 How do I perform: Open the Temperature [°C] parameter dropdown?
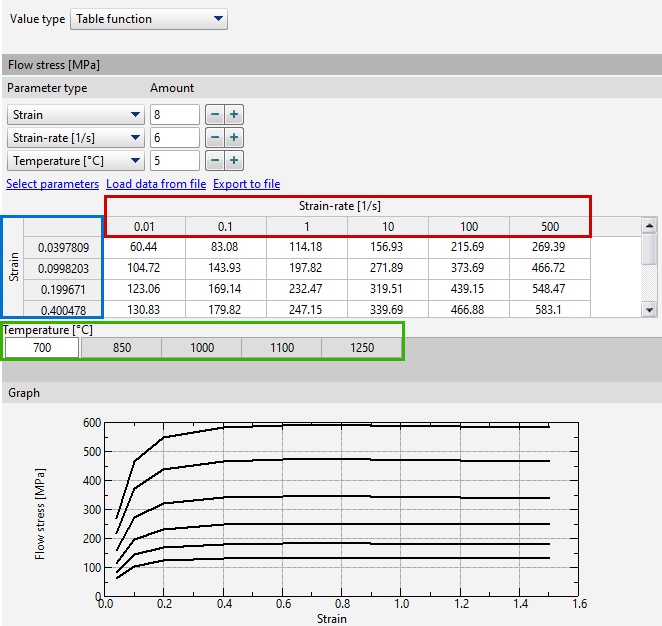point(76,161)
